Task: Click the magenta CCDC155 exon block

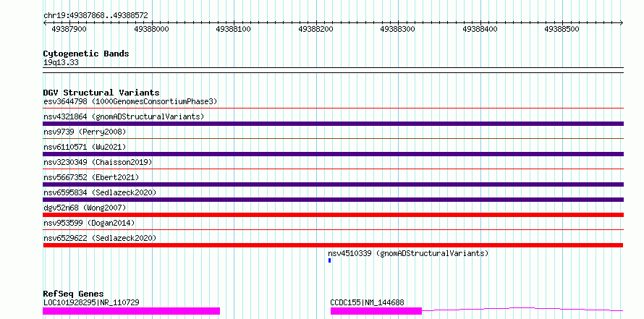Action: [376, 311]
